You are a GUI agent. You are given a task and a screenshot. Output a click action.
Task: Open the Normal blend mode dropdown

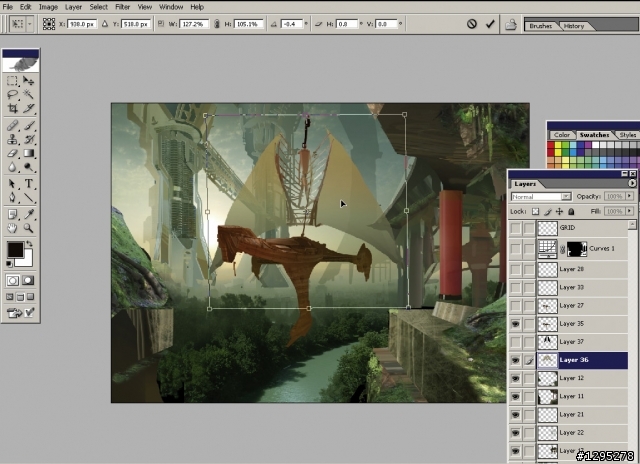(x=541, y=197)
